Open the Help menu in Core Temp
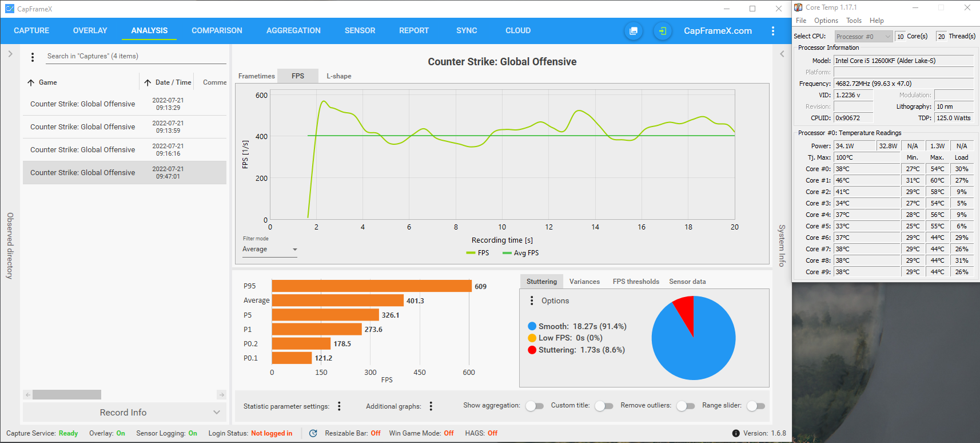This screenshot has height=443, width=980. click(877, 21)
